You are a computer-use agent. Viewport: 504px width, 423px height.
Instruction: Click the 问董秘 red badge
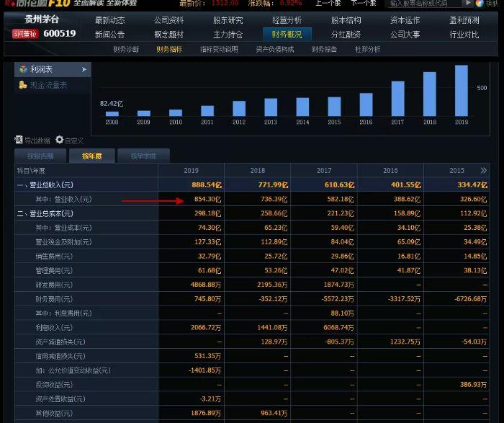click(25, 33)
